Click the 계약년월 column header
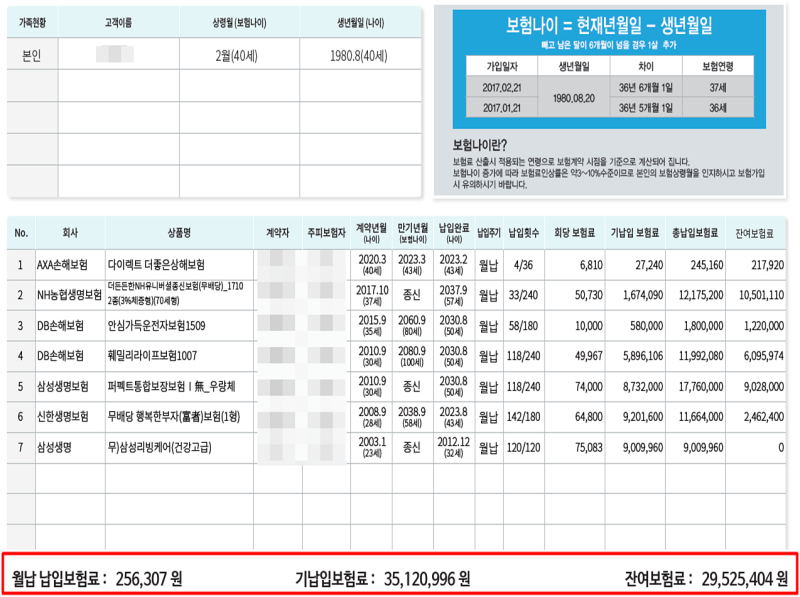The height and width of the screenshot is (597, 800). pos(371,231)
